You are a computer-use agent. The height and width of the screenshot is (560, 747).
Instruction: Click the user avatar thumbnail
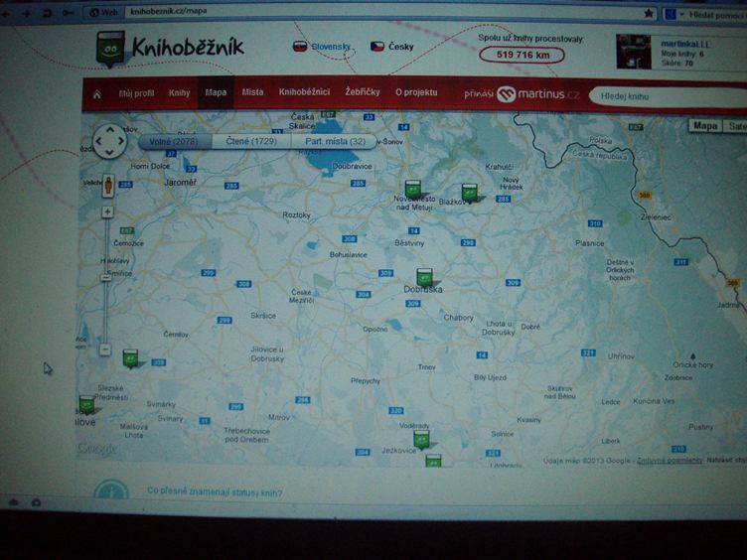pyautogui.click(x=634, y=52)
